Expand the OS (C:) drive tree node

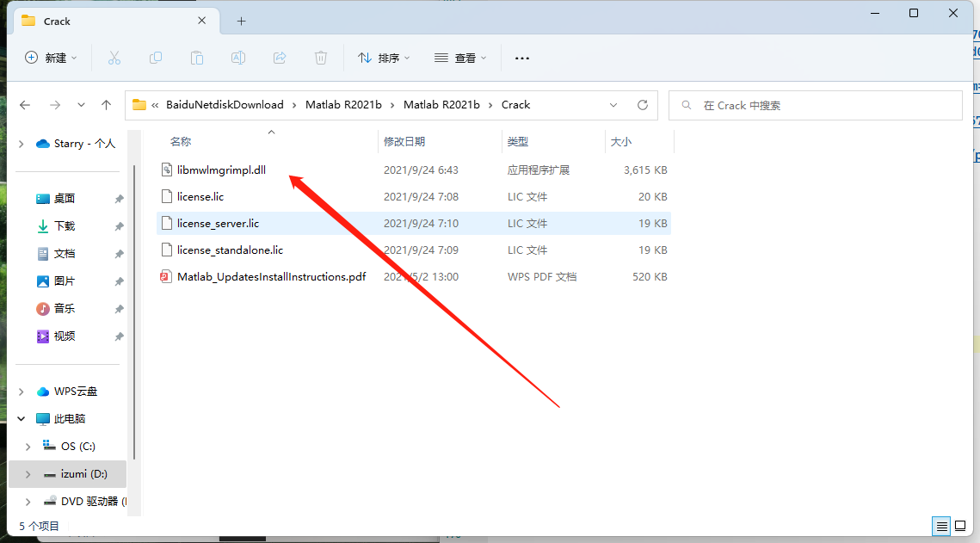[28, 447]
